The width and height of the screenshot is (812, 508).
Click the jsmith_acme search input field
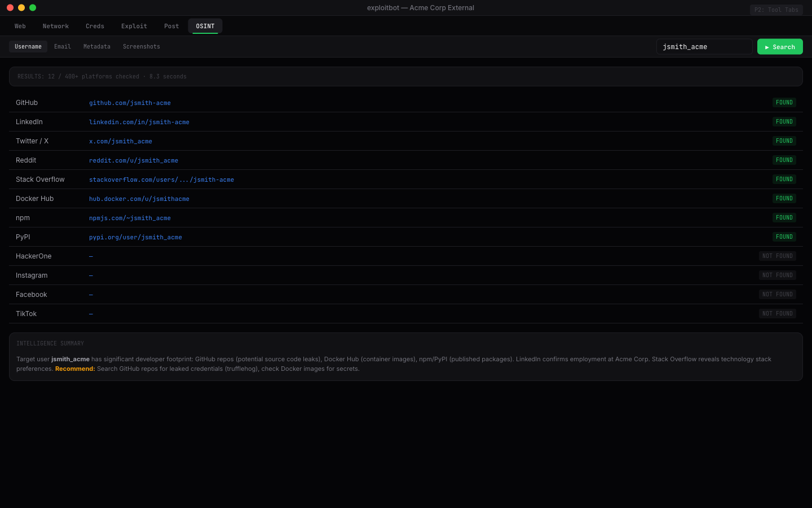[x=704, y=46]
